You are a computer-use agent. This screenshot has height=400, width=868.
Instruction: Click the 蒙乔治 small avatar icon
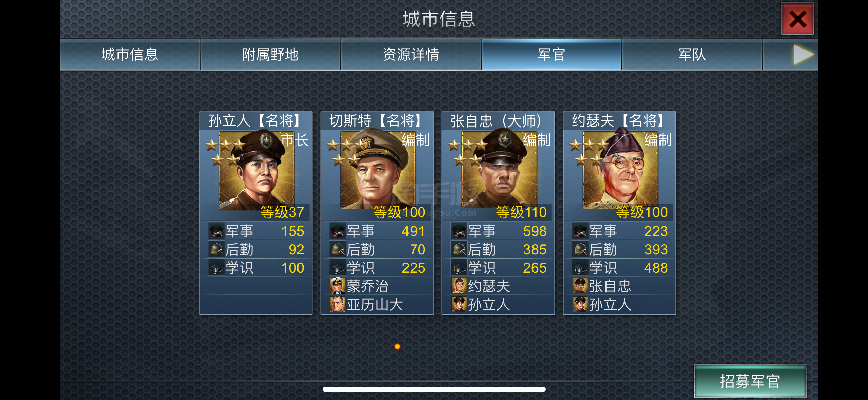pyautogui.click(x=338, y=286)
